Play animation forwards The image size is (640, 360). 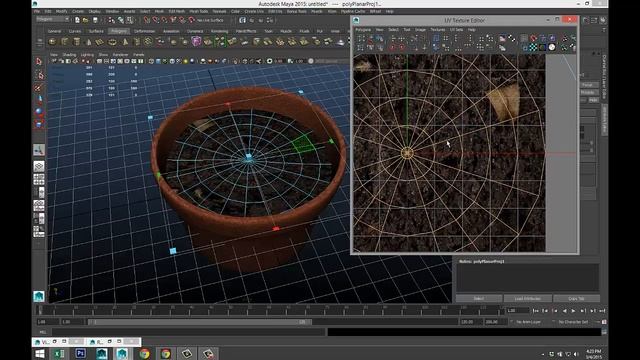573,311
